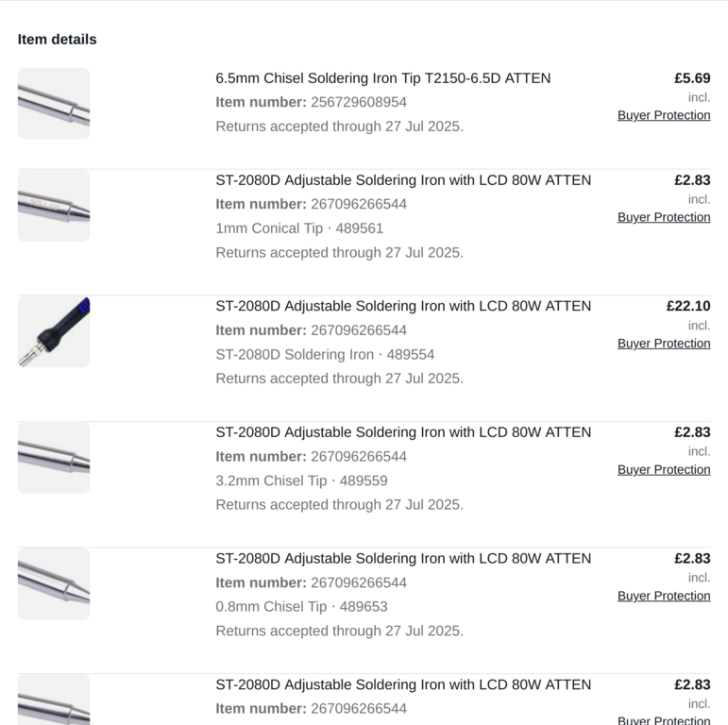Image resolution: width=728 pixels, height=725 pixels.
Task: Open the listing title above 3.2mm Chisel Tip
Action: [x=403, y=432]
